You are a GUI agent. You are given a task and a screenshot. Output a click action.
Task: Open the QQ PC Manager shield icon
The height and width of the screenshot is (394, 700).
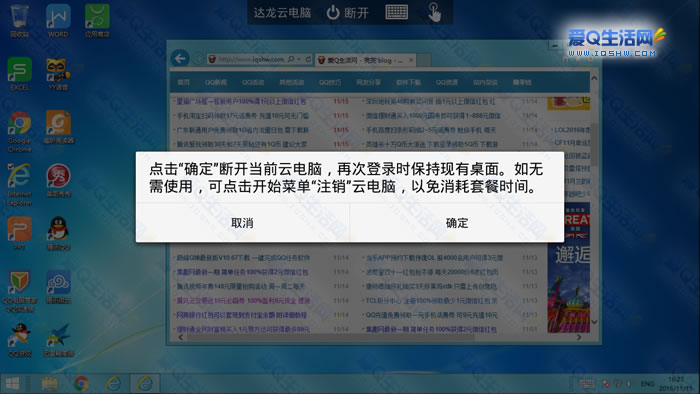pyautogui.click(x=19, y=290)
